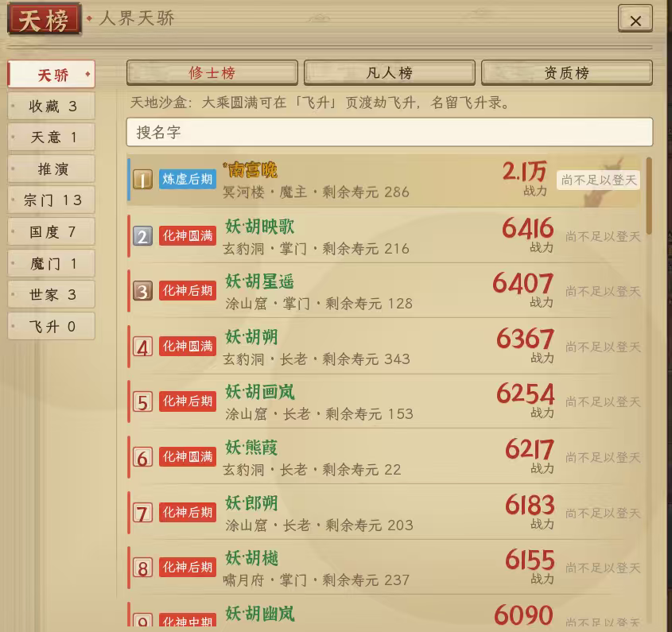Viewport: 672px width, 632px height.
Task: Click the 6155 战力 value
Action: (530, 560)
